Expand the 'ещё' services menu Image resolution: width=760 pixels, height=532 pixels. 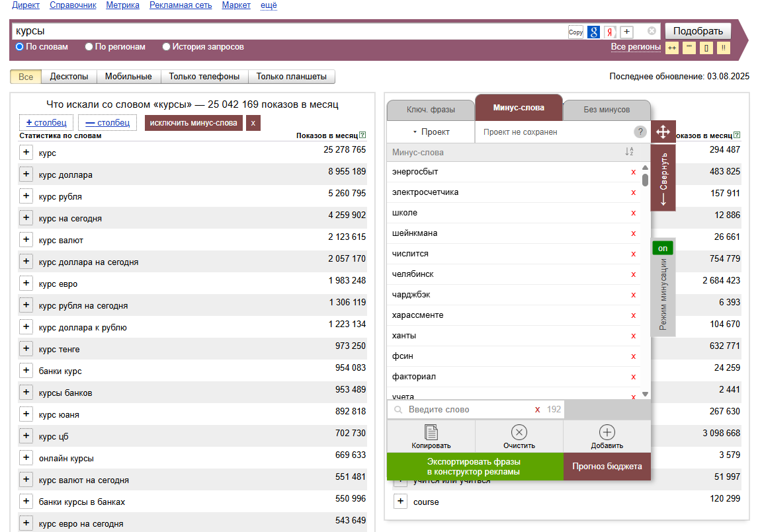pos(269,5)
